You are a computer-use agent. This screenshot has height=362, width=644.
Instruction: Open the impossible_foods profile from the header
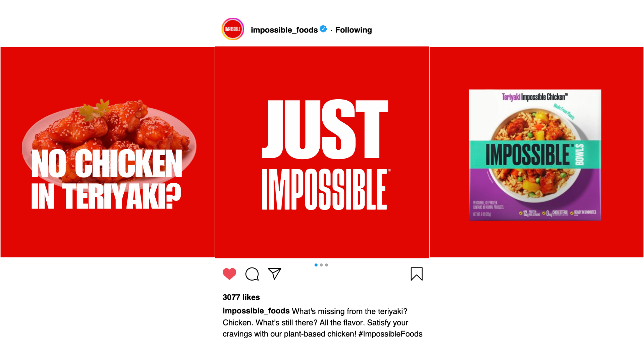tap(284, 30)
